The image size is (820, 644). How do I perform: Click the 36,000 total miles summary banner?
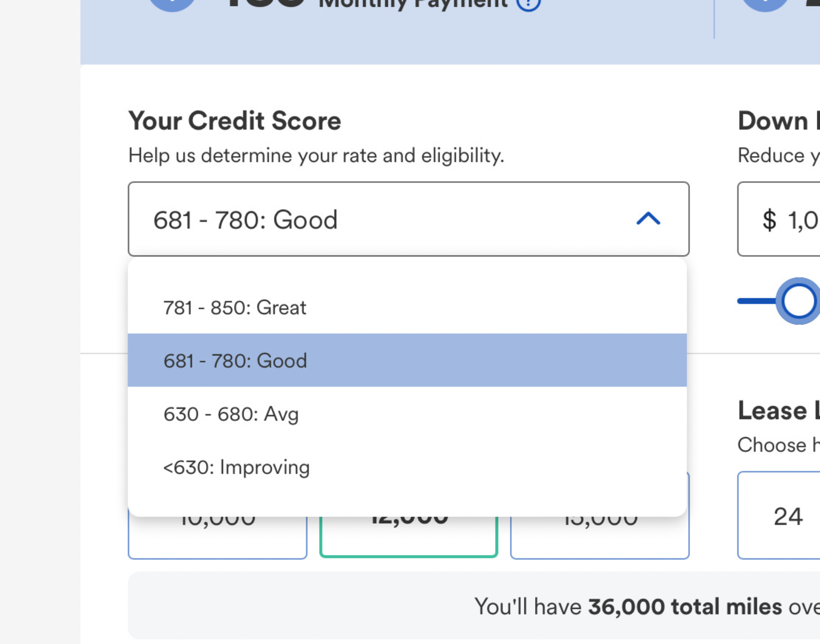[585, 606]
